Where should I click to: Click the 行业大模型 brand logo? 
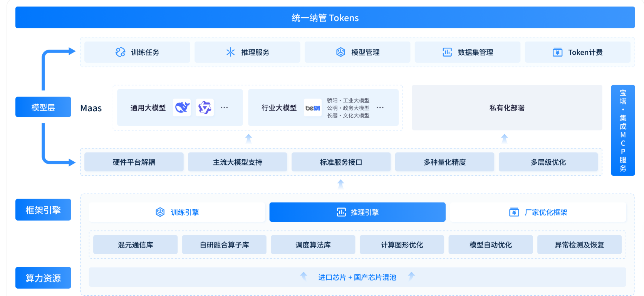tap(312, 108)
